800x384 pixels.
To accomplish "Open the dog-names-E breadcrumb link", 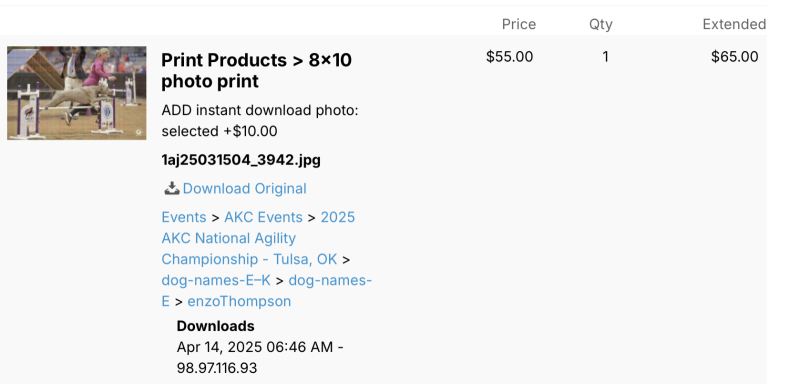I will tap(266, 291).
